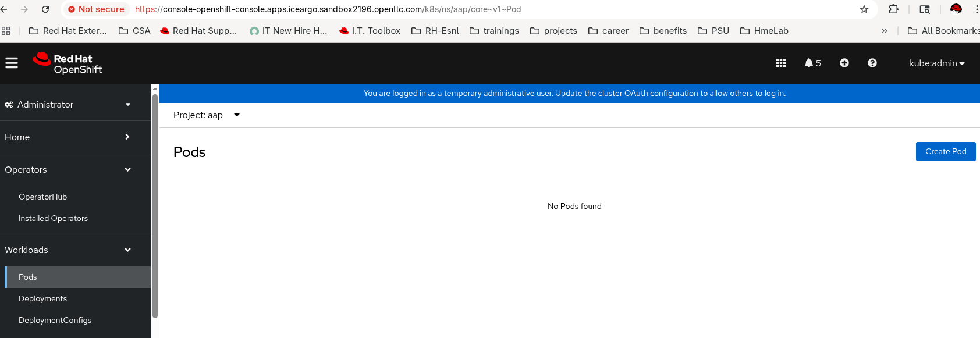Switch the Administrator perspective dropdown
980x338 pixels.
pos(68,105)
